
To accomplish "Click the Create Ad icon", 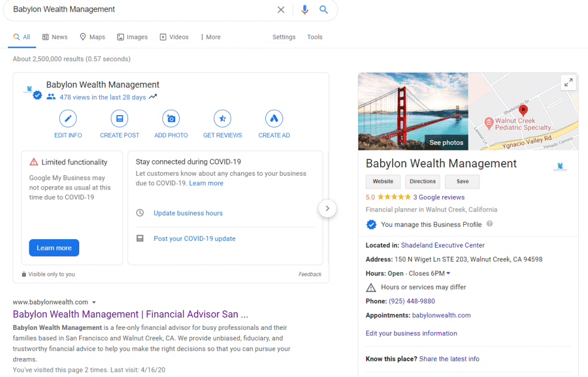I will tap(274, 118).
